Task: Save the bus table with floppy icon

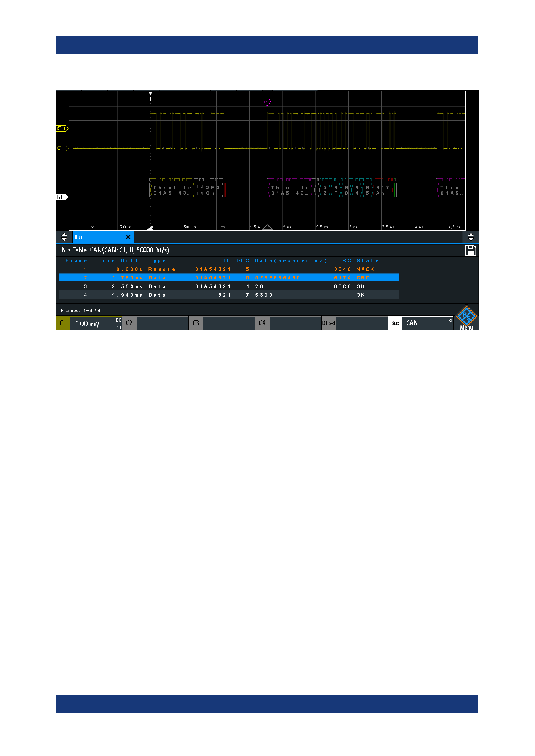Action: tap(471, 250)
